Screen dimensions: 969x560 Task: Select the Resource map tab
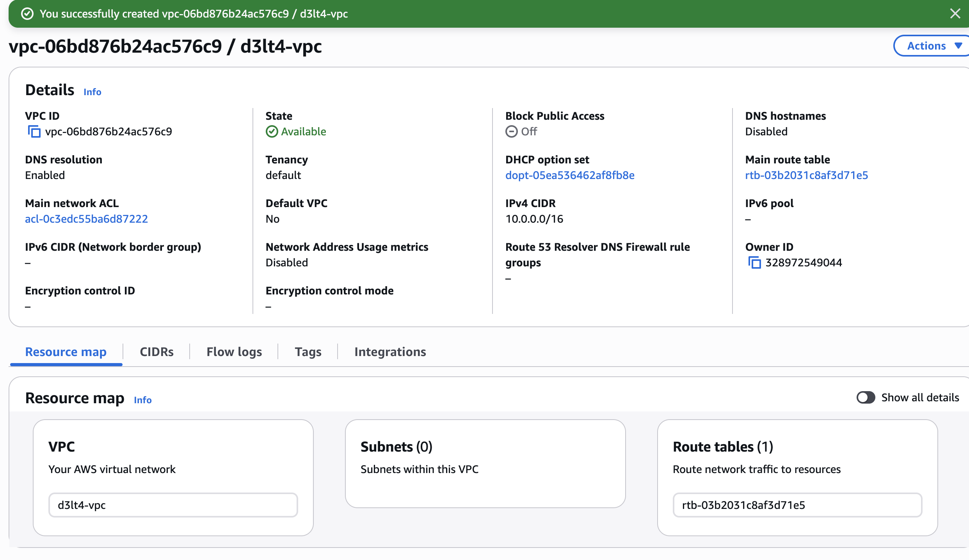point(66,352)
